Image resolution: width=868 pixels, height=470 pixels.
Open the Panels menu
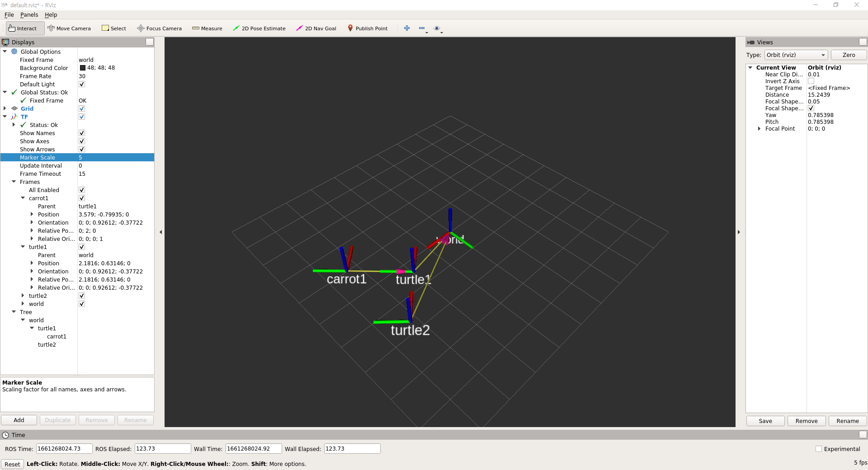[29, 15]
